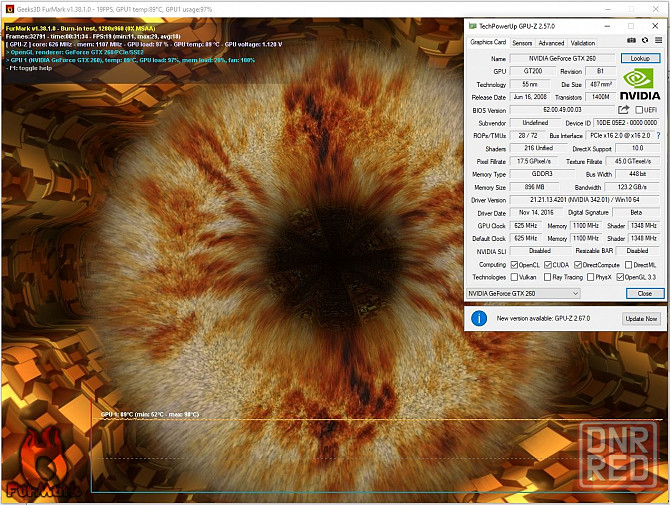Image resolution: width=670 pixels, height=505 pixels.
Task: Click the Driver Version field
Action: (x=585, y=200)
